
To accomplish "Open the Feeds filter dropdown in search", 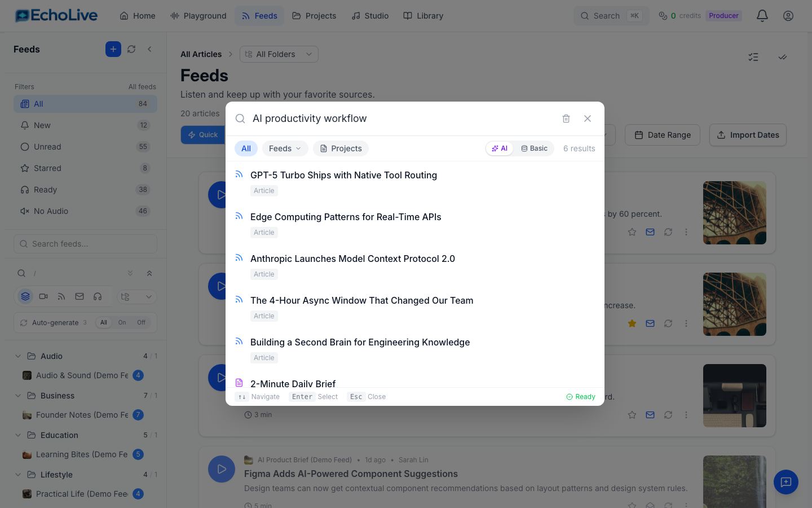I will coord(285,148).
